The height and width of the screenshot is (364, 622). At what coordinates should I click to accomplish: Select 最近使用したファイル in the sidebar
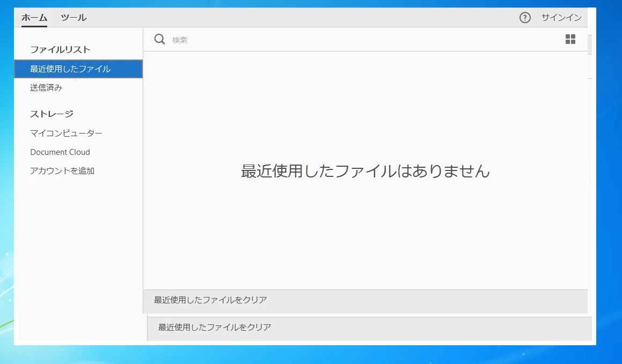[x=78, y=69]
